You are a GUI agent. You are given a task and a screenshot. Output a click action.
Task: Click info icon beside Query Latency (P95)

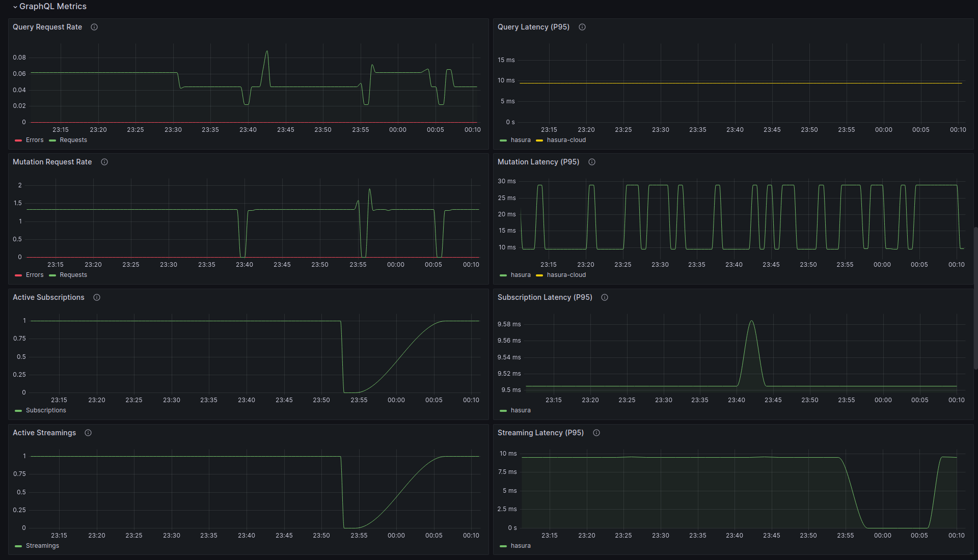[582, 27]
